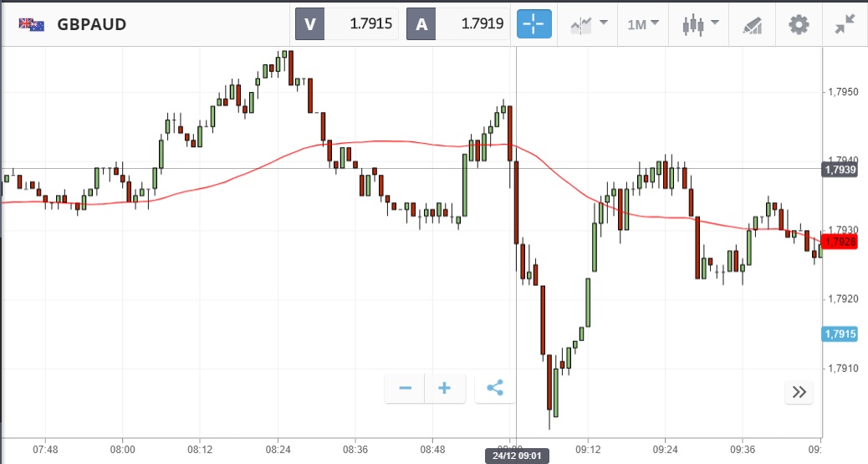Click the A buy price 1.7919 button
This screenshot has height=464, width=868.
[x=459, y=24]
